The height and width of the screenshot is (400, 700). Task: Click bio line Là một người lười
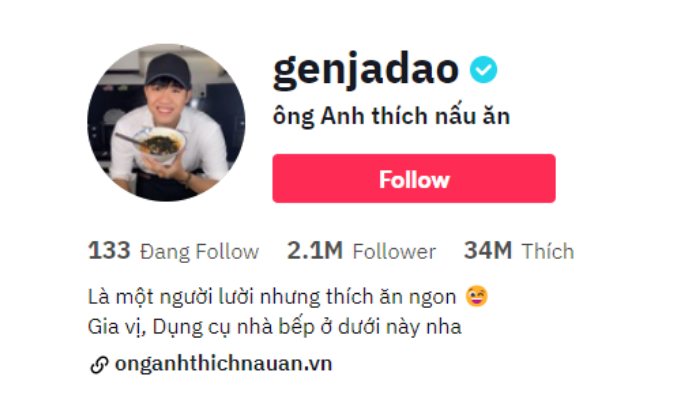pyautogui.click(x=272, y=297)
